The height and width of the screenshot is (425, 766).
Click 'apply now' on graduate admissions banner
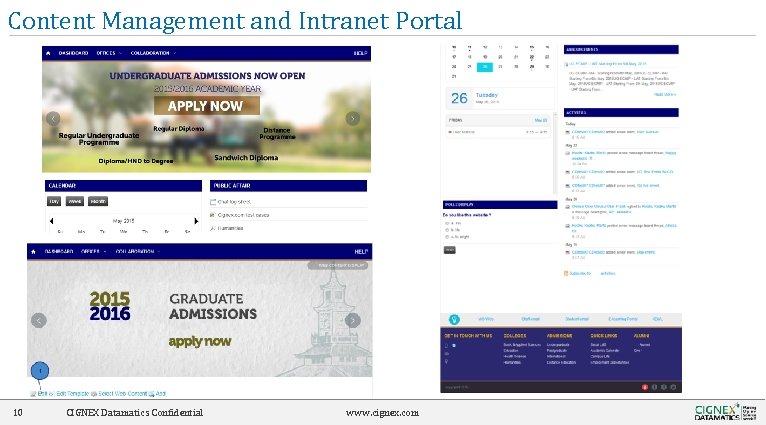pyautogui.click(x=200, y=341)
